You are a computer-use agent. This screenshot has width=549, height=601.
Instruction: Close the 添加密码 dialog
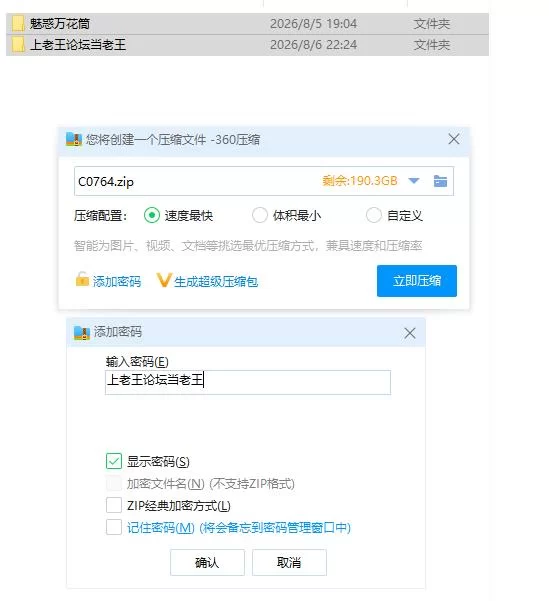pyautogui.click(x=409, y=333)
